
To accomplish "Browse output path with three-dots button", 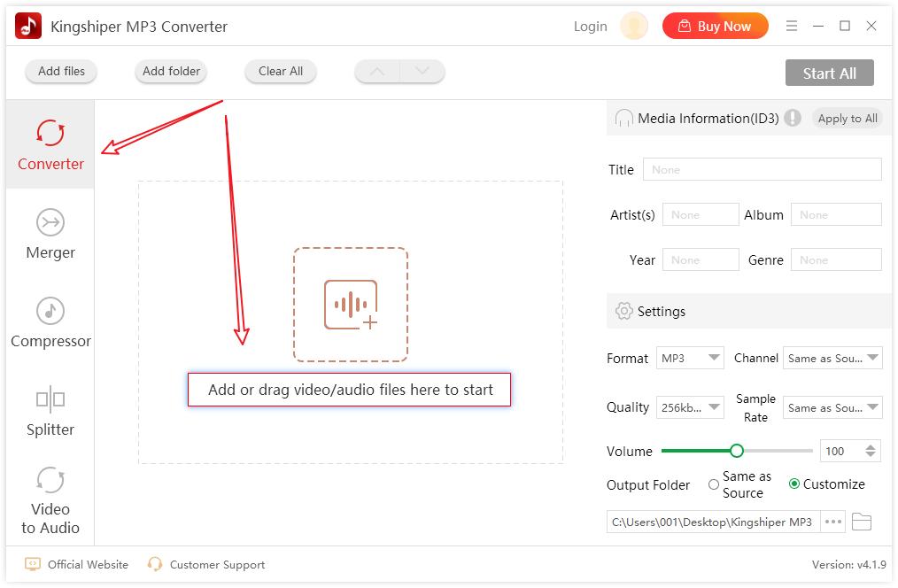I will pos(832,522).
